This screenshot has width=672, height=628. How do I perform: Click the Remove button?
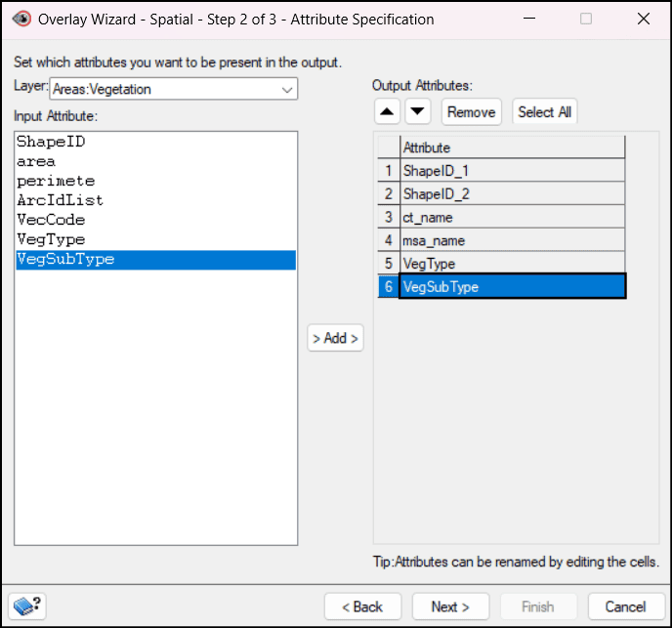click(472, 112)
